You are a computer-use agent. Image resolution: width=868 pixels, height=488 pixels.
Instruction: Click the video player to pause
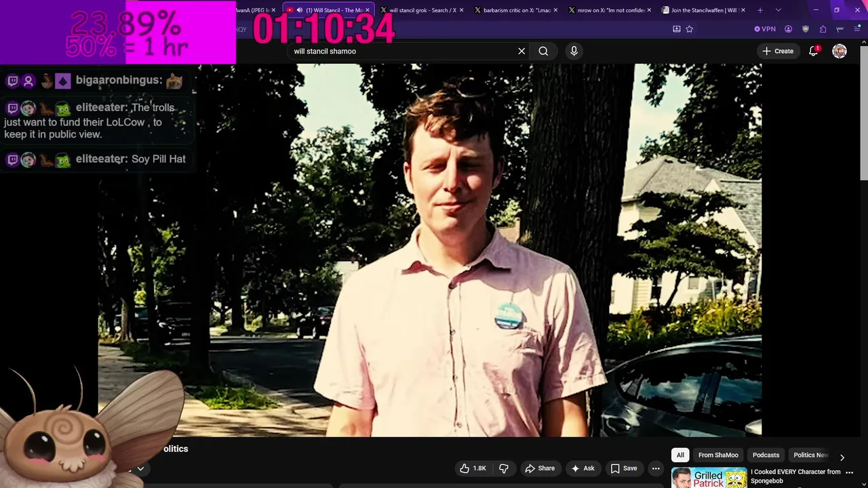[x=430, y=250]
